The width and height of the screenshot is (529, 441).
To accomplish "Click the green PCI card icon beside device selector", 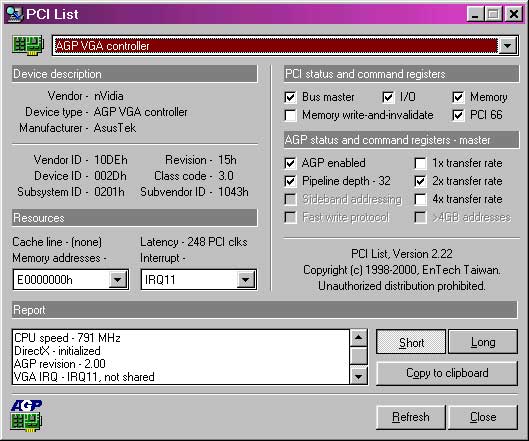I will pyautogui.click(x=28, y=45).
